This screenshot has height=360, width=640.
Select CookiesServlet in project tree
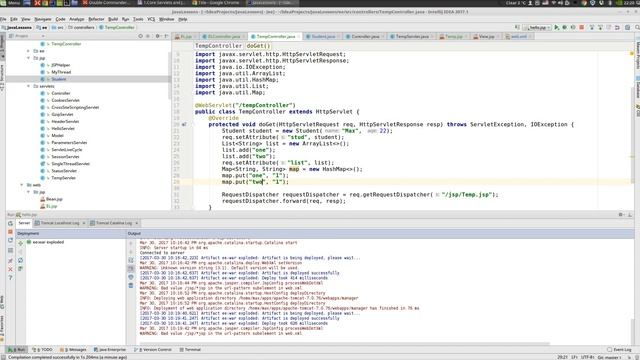point(65,100)
